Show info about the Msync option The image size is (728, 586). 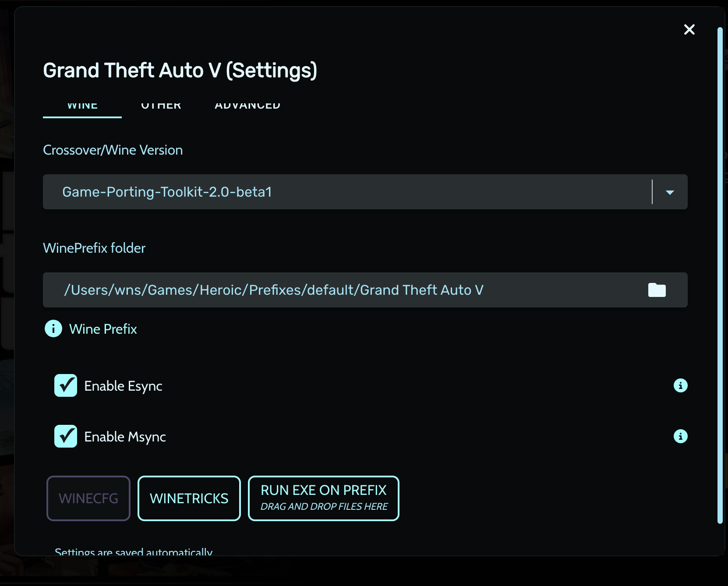click(x=680, y=436)
